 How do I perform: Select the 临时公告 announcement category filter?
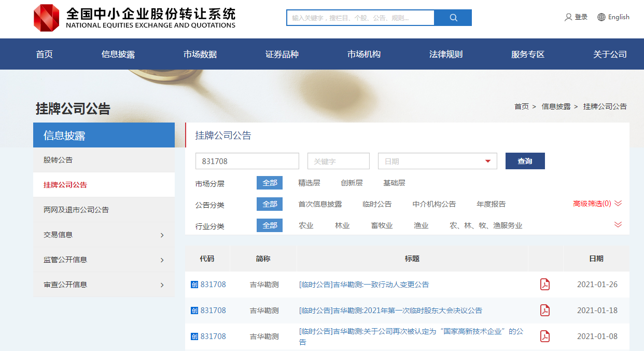point(377,204)
